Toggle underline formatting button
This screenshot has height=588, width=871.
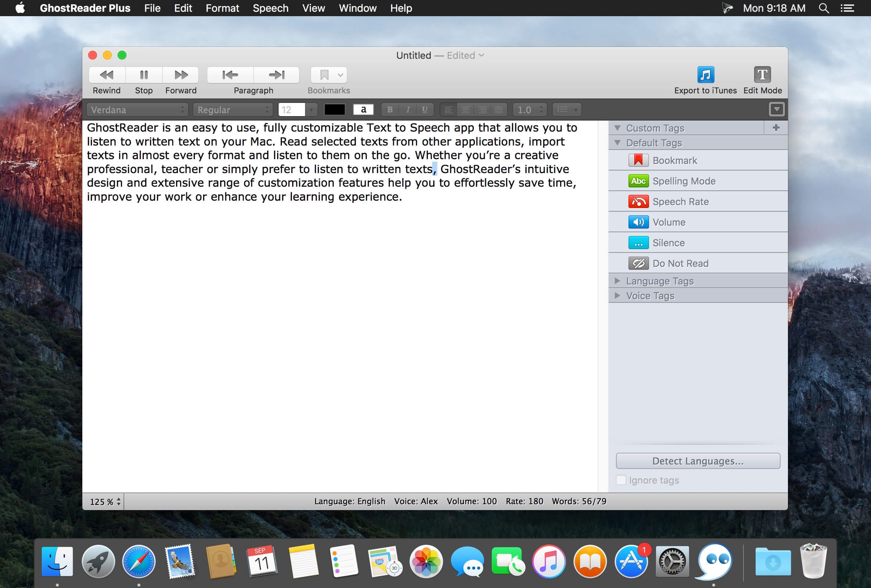point(424,110)
